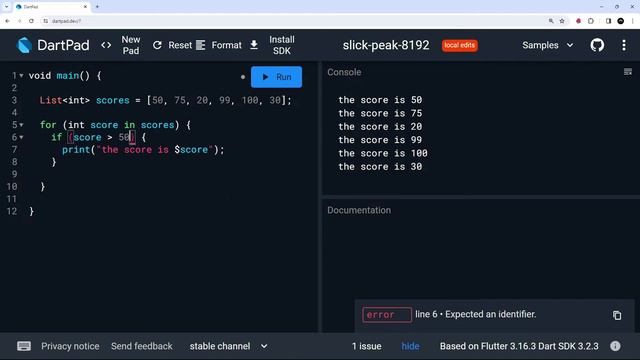Select the DartPad browser tab
Screen dimensions: 640x360
(x=51, y=7)
